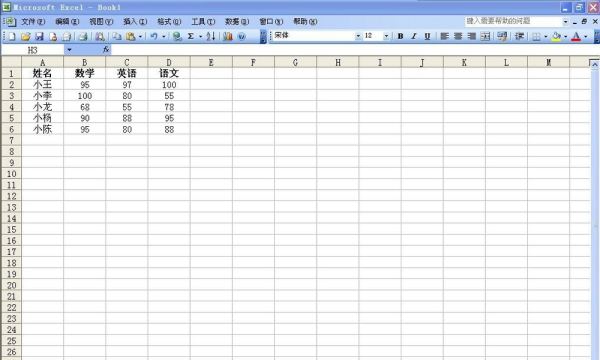
Task: Sort ascending with the A-Z icon
Action: (x=210, y=36)
